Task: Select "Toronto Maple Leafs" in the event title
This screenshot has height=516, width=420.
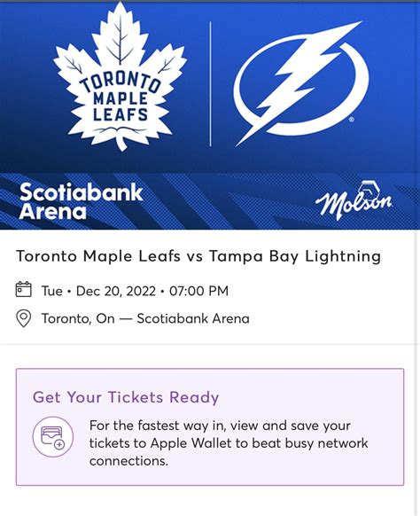Action: tap(98, 256)
